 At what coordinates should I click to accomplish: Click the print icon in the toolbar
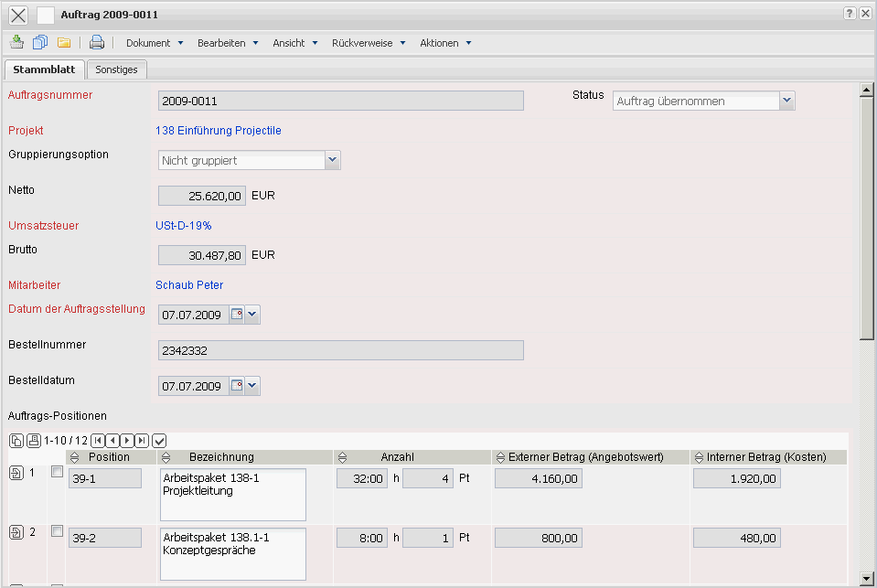[97, 42]
